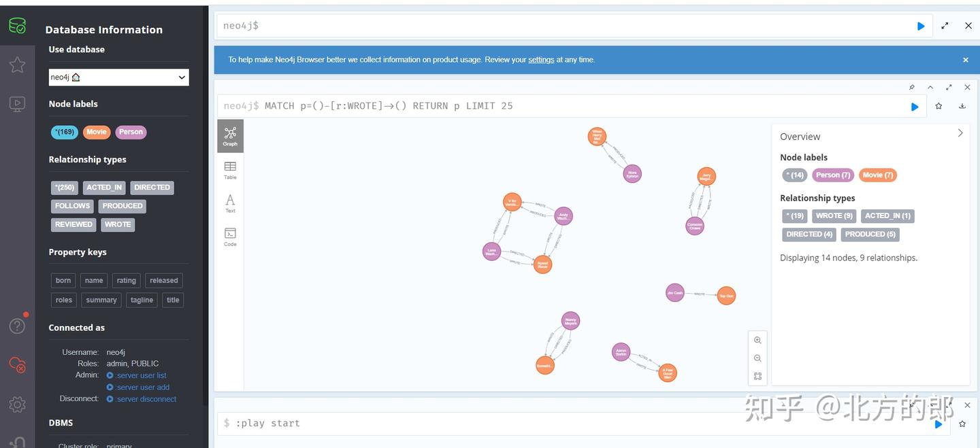Open the Database Information sidebar panel
The height and width of the screenshot is (448, 980).
pos(17,24)
